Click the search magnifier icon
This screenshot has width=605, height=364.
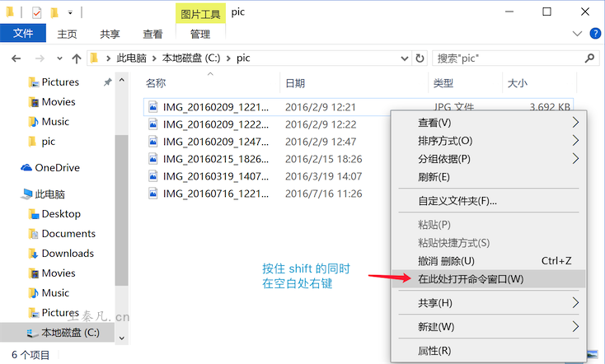click(589, 58)
